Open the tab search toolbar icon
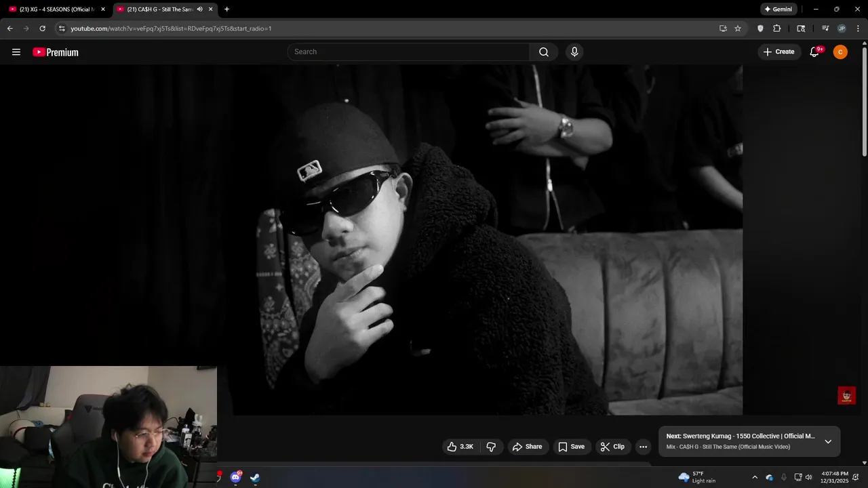 (801, 28)
